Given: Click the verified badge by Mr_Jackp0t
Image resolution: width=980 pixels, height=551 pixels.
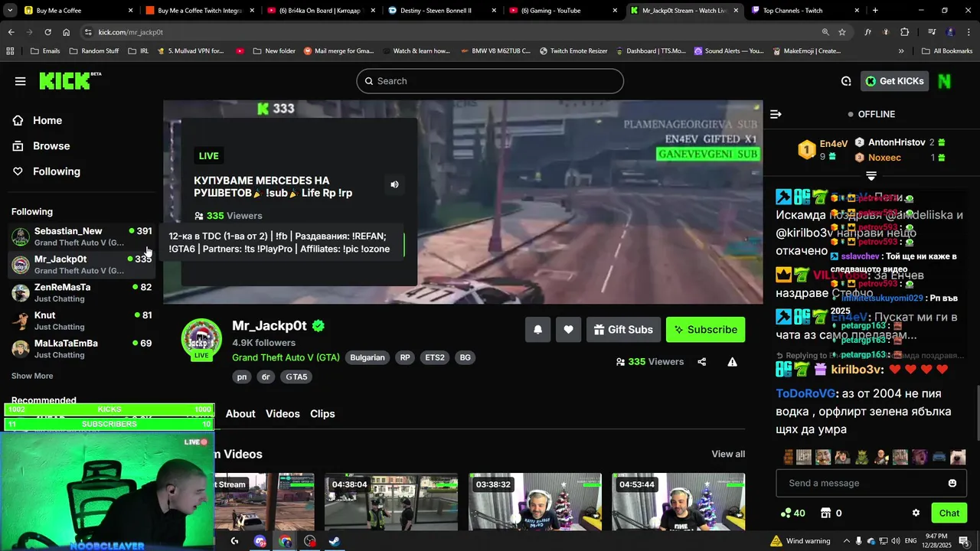Looking at the screenshot, I should pos(318,325).
